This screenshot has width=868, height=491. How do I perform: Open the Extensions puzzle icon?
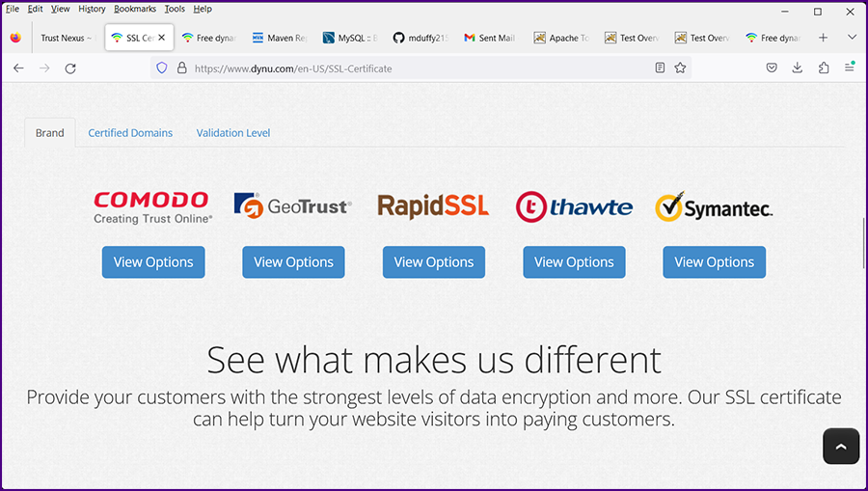click(x=823, y=68)
